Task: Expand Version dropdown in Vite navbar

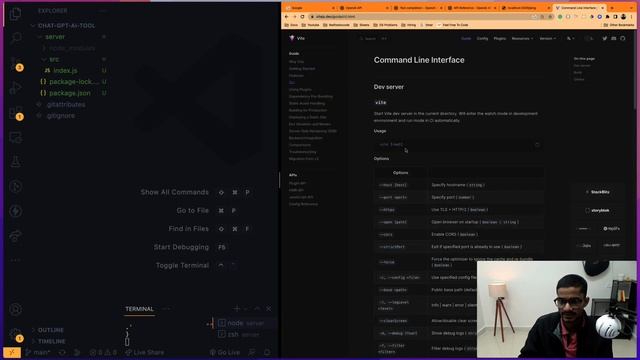Action: pos(547,38)
